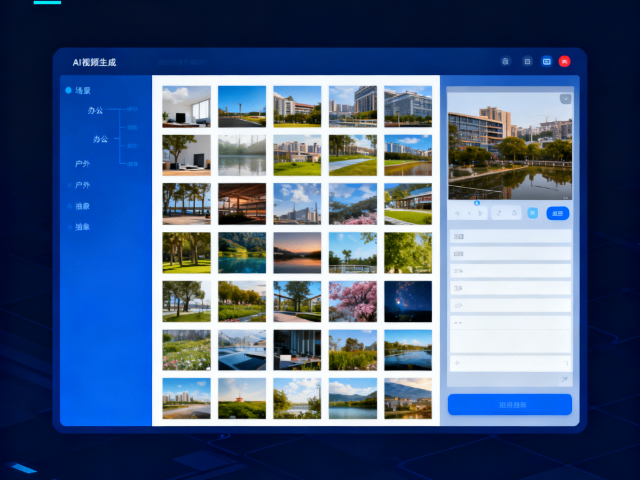Image resolution: width=640 pixels, height=480 pixels.
Task: Click the small pin icon below form fields
Action: [x=564, y=380]
